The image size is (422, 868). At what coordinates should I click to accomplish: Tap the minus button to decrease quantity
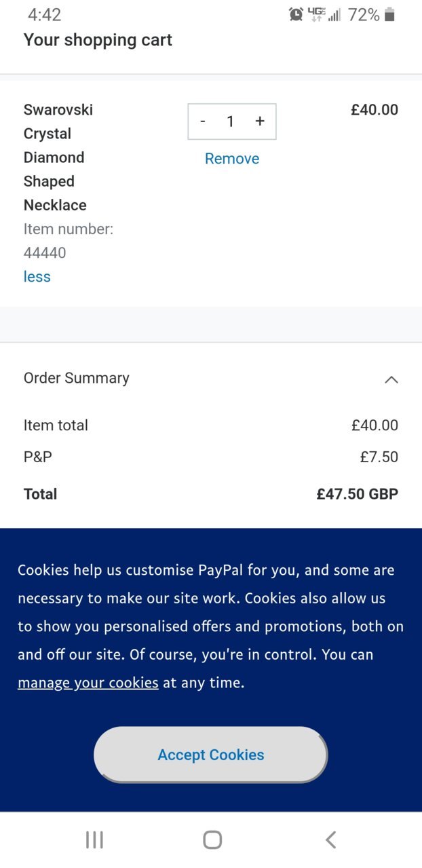click(203, 121)
